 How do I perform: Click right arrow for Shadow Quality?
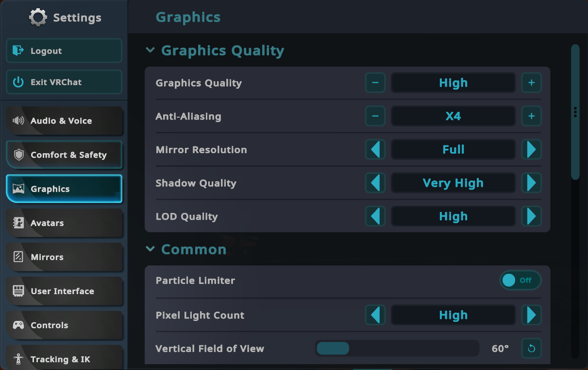click(x=531, y=183)
